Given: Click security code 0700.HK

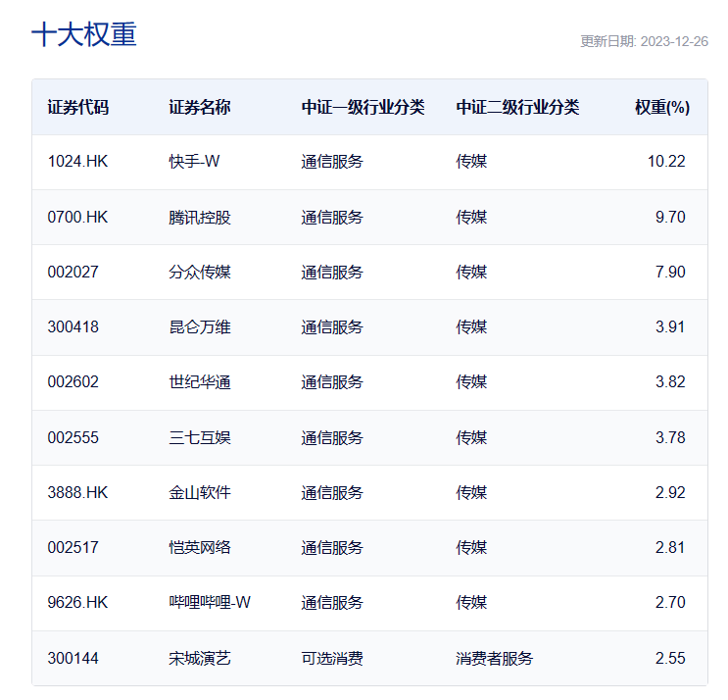Looking at the screenshot, I should coord(77,217).
